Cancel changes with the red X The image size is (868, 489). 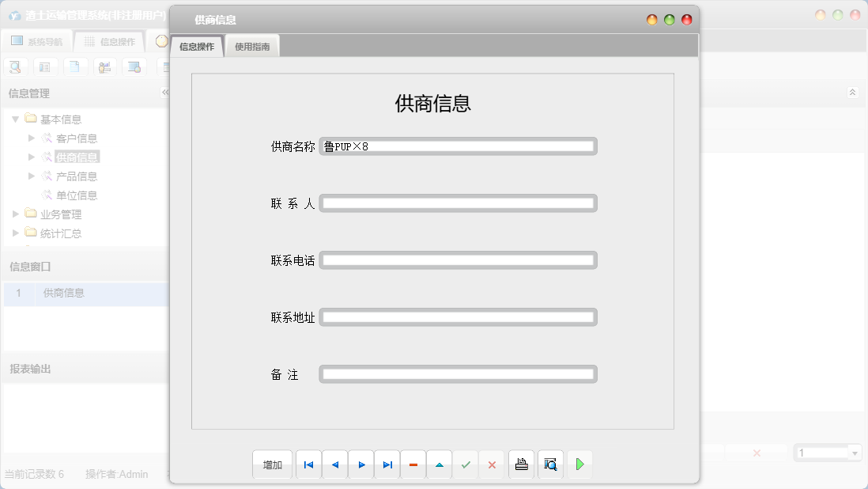pos(492,464)
